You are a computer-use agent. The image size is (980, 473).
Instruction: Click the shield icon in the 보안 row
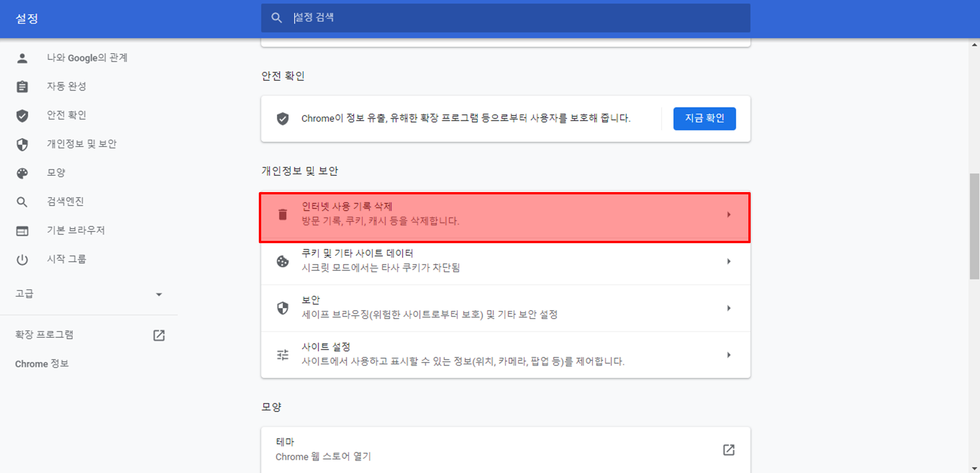coord(283,308)
